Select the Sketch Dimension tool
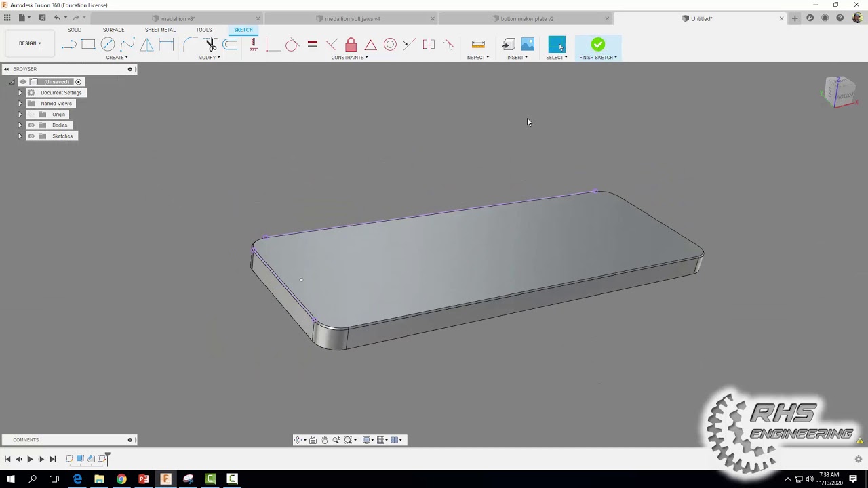The image size is (868, 488). [x=166, y=45]
